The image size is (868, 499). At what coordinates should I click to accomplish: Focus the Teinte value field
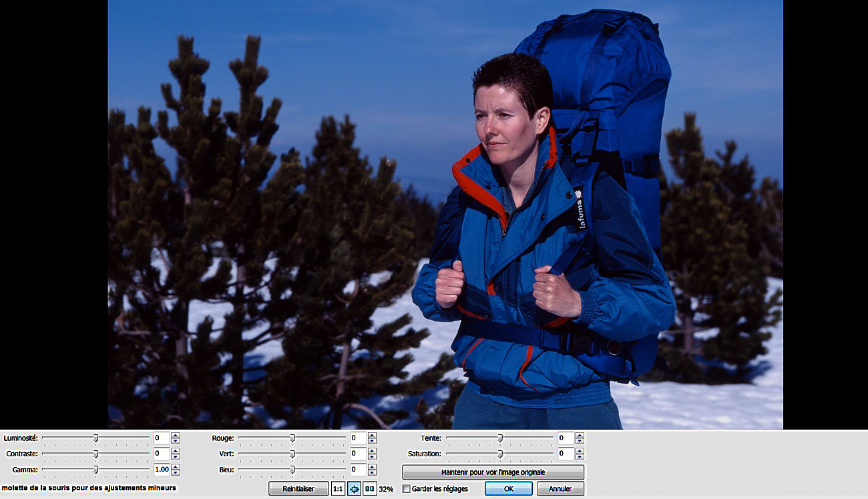(x=566, y=438)
